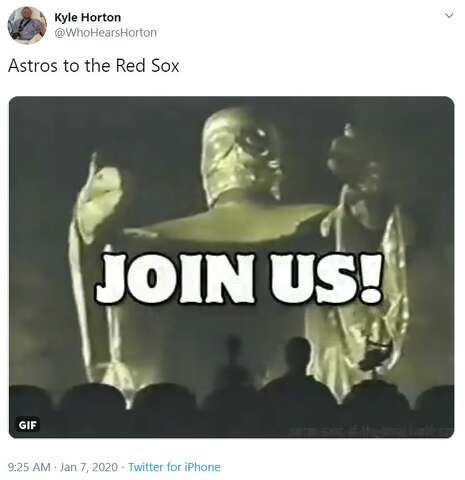465x480 pixels.
Task: Click the word Astros in the tweet
Action: (x=33, y=65)
